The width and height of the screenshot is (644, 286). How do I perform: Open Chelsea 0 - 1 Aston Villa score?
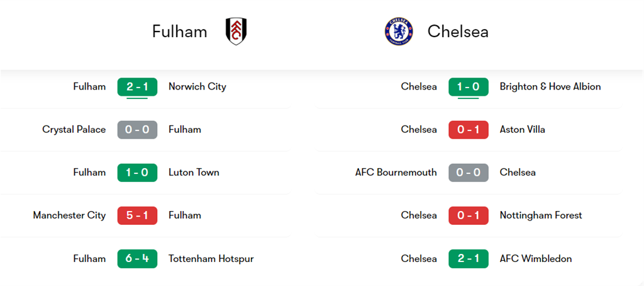click(x=469, y=130)
